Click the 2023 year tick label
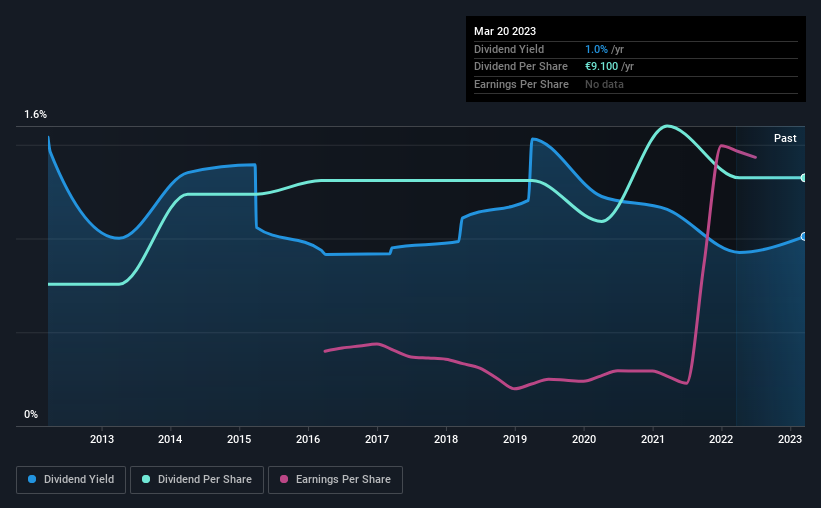Viewport: 821px width, 508px height. coord(790,439)
